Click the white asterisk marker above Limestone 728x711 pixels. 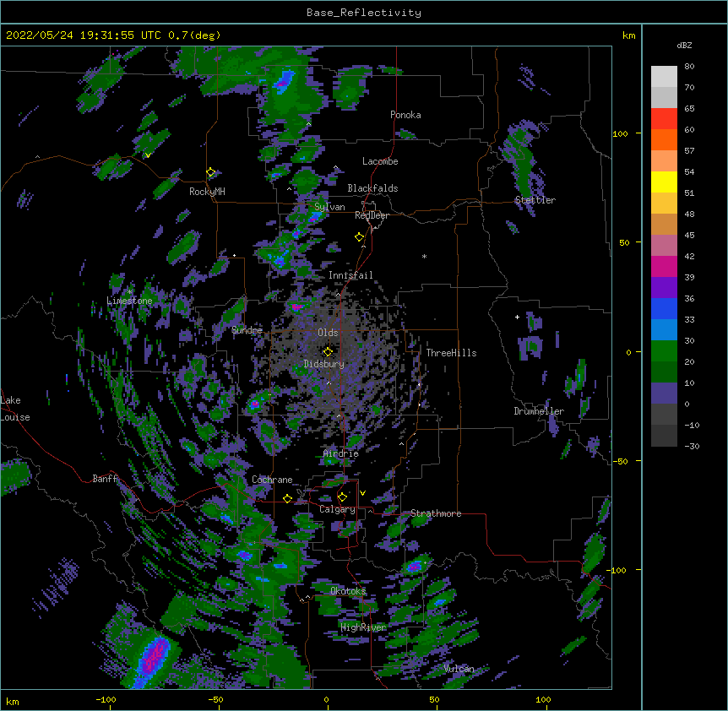pyautogui.click(x=129, y=292)
